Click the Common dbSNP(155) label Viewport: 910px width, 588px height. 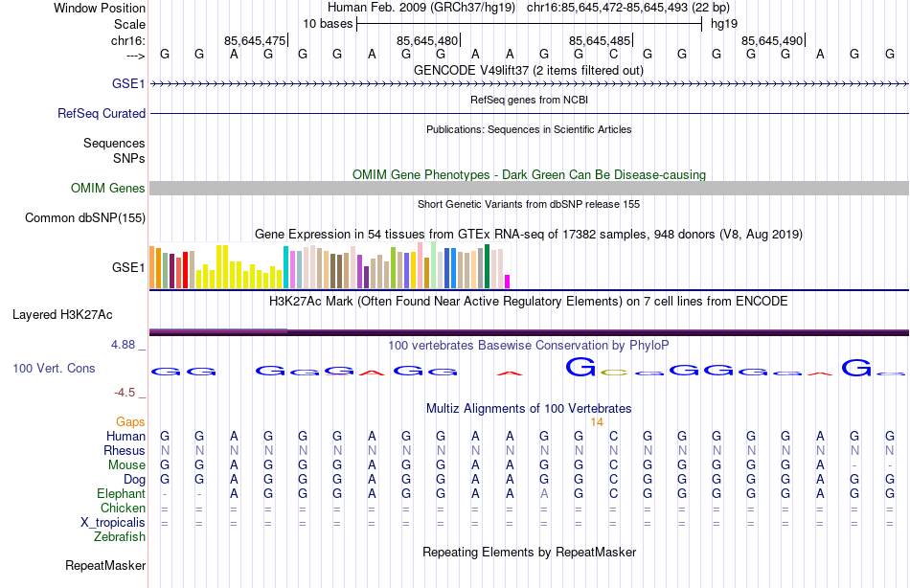point(84,217)
